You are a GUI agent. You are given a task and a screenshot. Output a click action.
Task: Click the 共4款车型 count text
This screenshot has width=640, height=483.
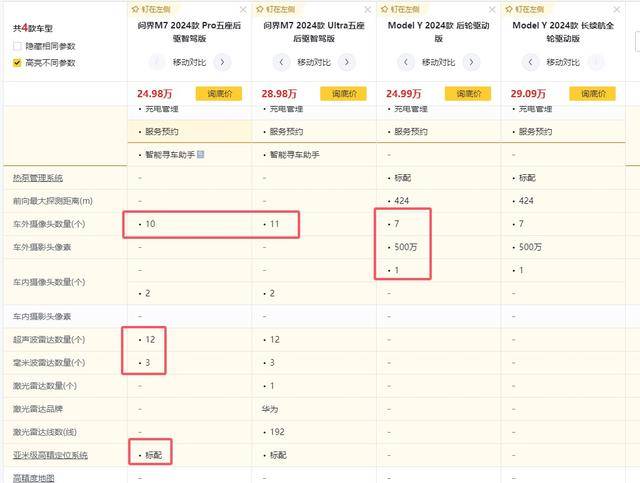pos(33,28)
